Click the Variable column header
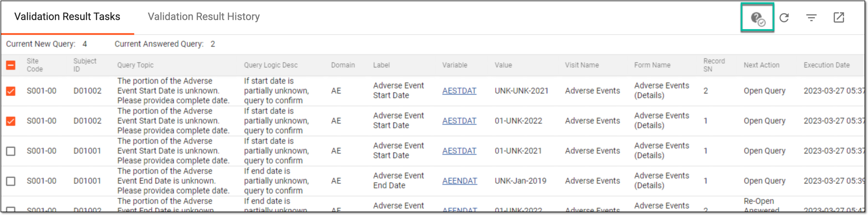The width and height of the screenshot is (868, 215). point(454,65)
